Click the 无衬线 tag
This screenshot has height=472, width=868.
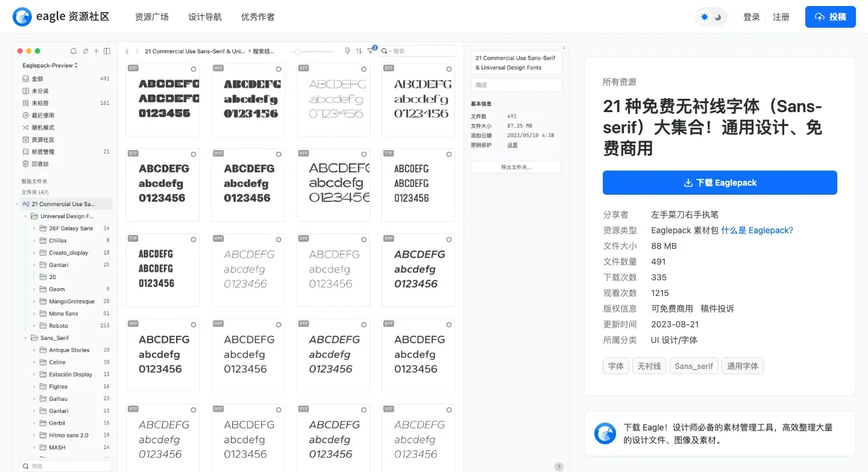point(649,366)
